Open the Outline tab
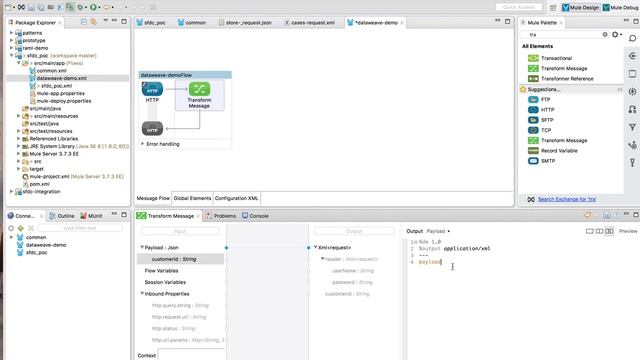Viewport: 640px width, 360px height. click(x=62, y=216)
